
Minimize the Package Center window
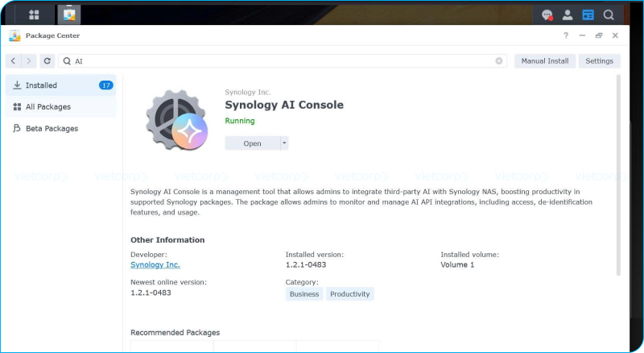[582, 35]
